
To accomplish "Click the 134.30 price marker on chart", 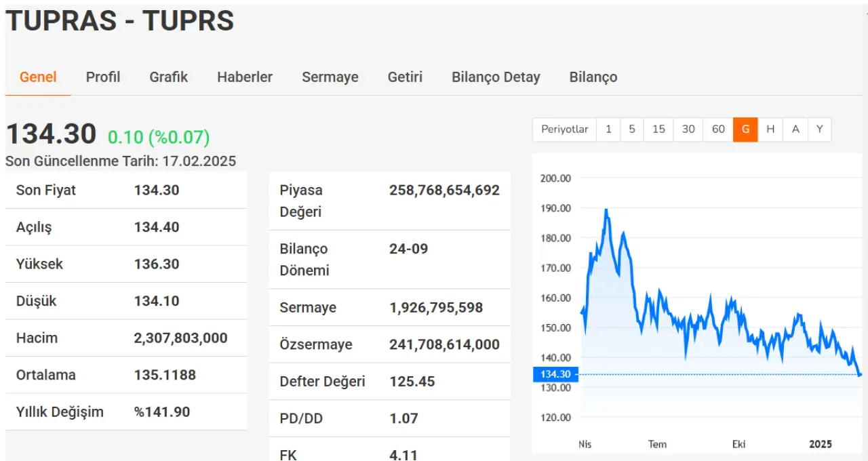I will [555, 374].
